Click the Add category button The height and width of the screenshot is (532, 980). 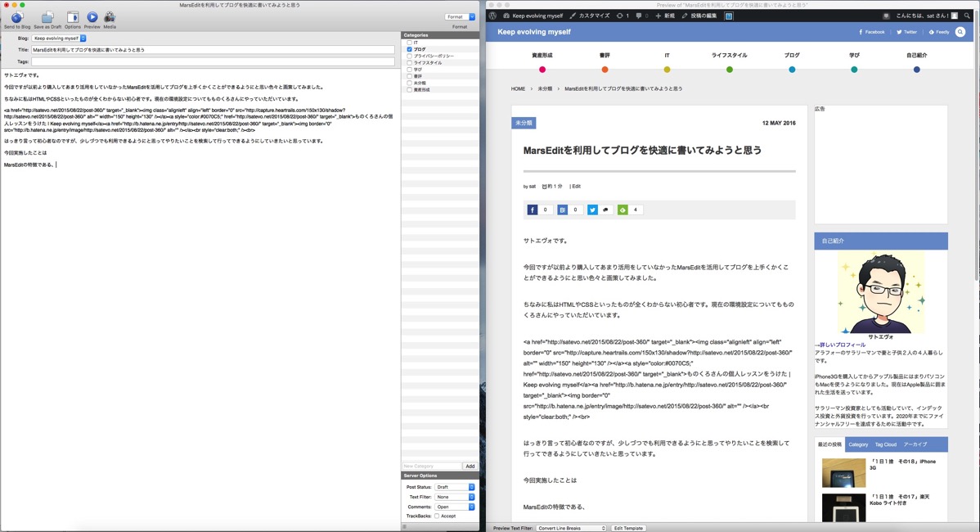point(470,467)
